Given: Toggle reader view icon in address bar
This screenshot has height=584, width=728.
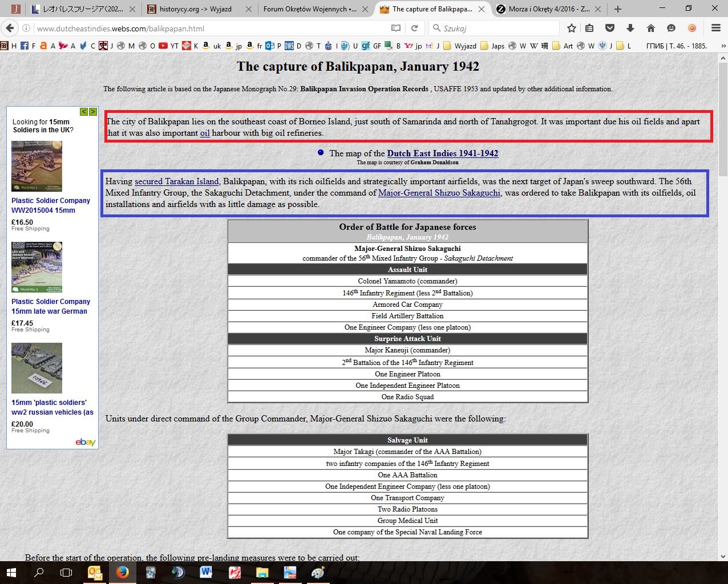Looking at the screenshot, I should tap(396, 28).
